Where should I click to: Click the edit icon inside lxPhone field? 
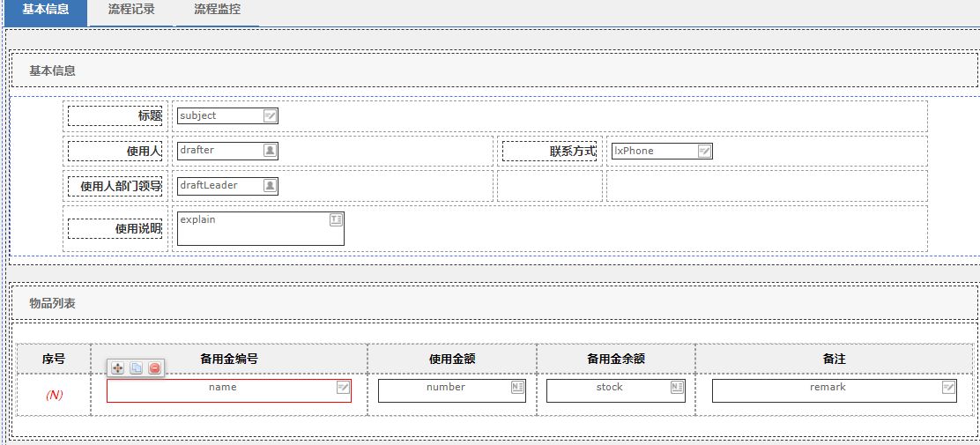click(704, 151)
